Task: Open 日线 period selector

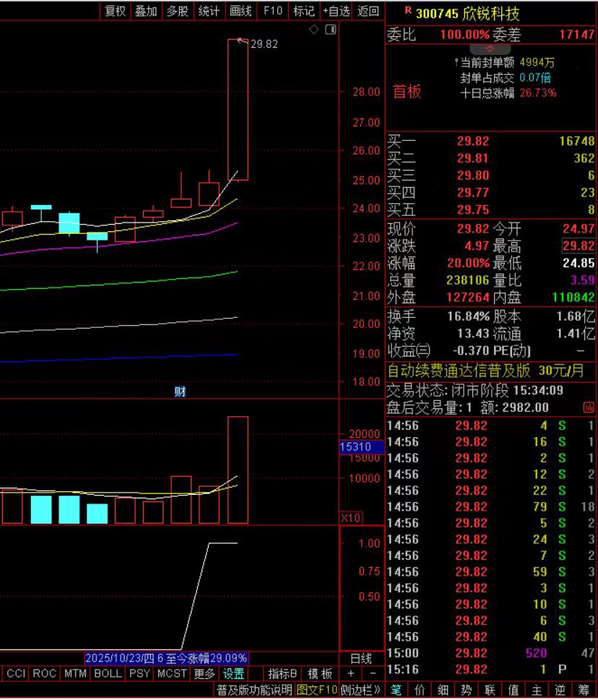Action: click(x=361, y=659)
